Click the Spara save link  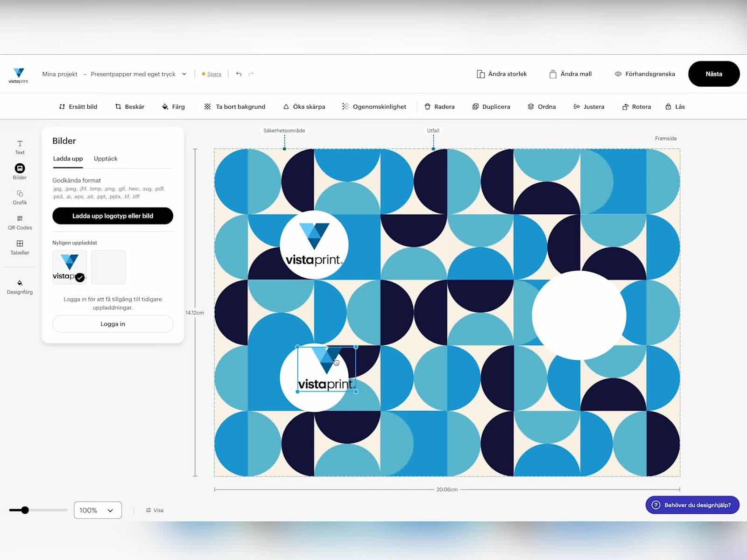click(214, 74)
